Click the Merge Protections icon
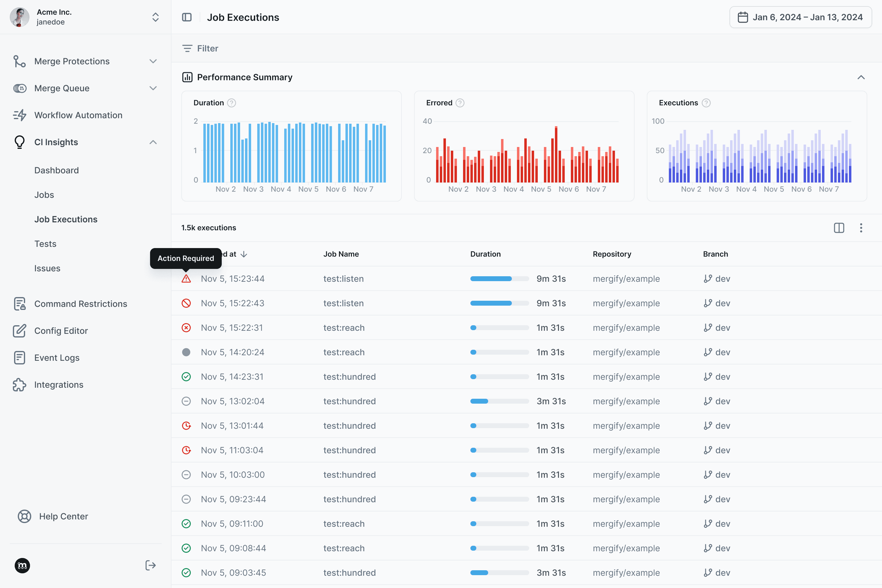Screen dimensions: 882x588 pyautogui.click(x=20, y=61)
